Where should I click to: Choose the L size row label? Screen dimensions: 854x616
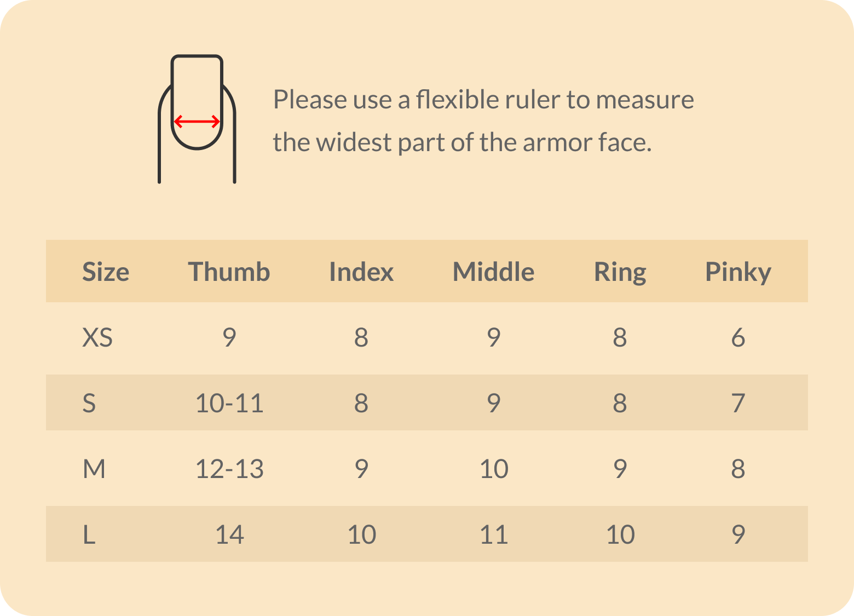coord(89,534)
